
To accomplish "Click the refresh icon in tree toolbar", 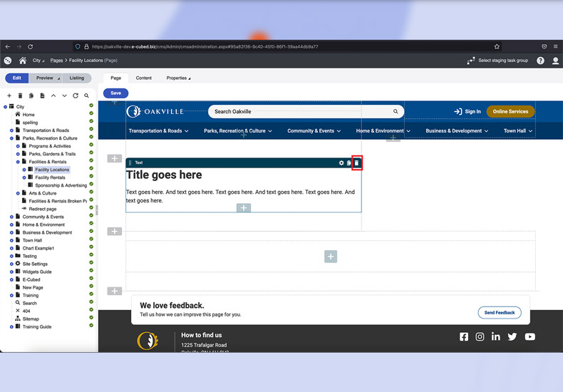I will (76, 96).
